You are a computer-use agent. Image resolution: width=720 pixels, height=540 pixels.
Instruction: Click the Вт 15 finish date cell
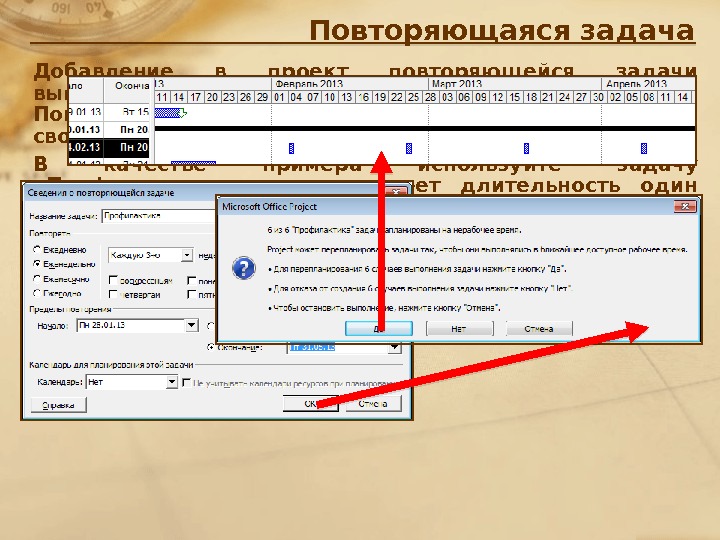pyautogui.click(x=129, y=112)
